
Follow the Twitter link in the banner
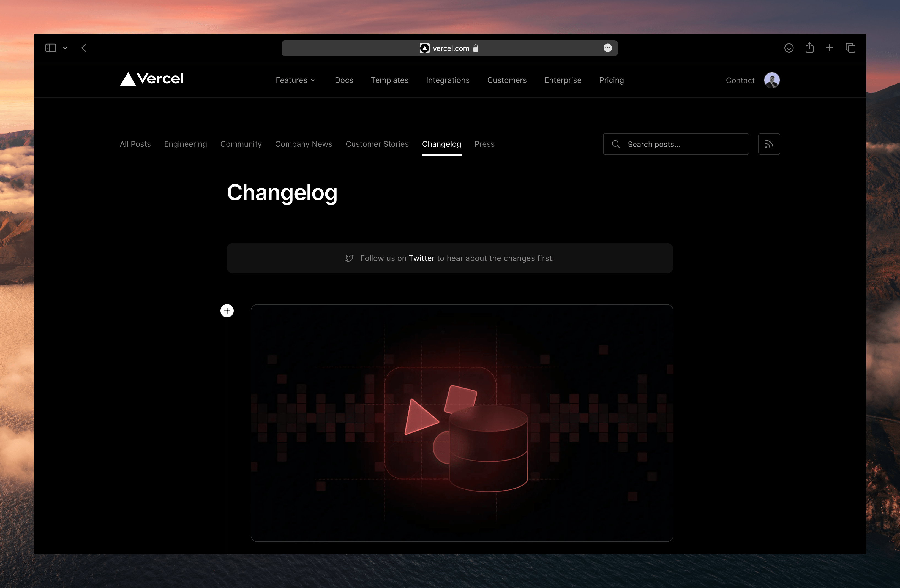point(422,258)
